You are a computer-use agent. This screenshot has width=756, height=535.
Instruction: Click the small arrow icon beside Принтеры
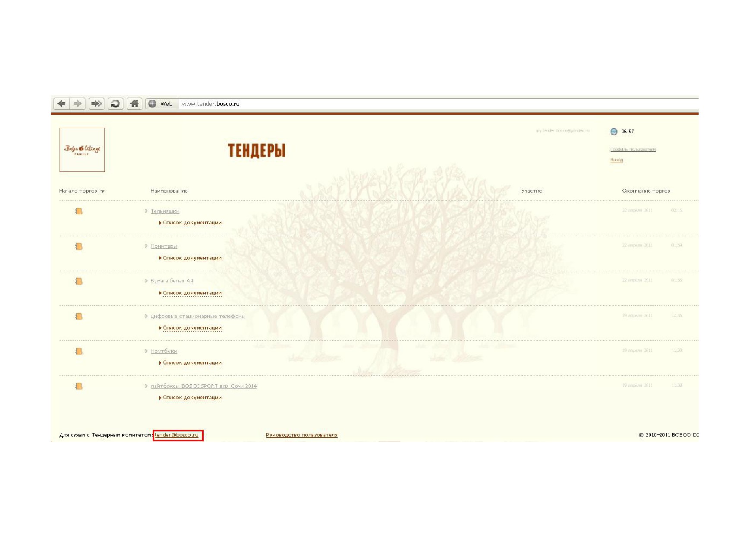146,246
